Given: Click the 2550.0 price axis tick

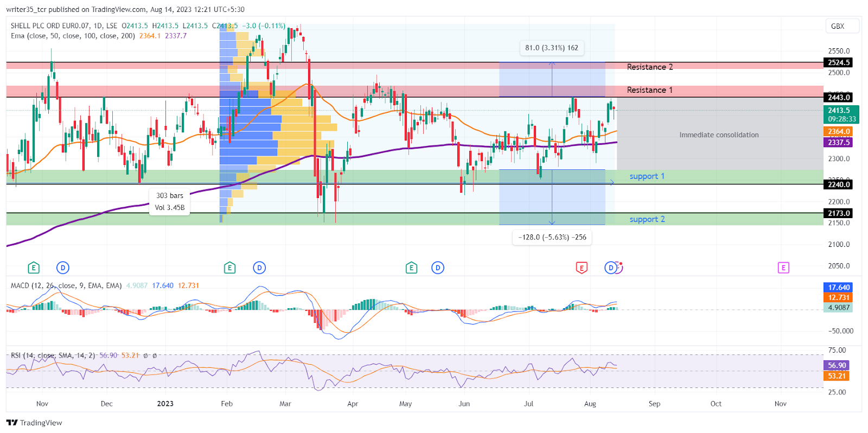Looking at the screenshot, I should tap(839, 51).
